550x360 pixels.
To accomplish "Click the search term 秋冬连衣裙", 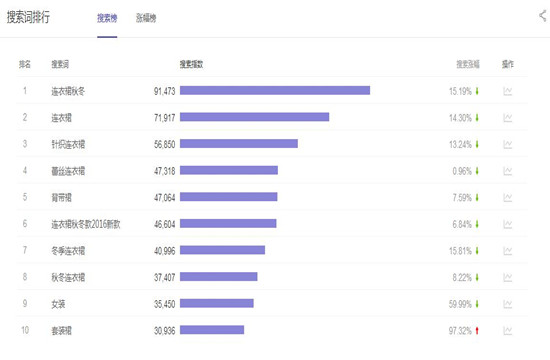I will 68,278.
